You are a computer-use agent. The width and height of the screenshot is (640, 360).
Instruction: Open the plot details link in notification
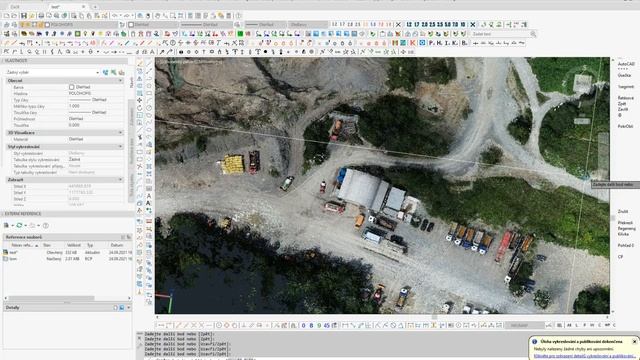[585, 356]
